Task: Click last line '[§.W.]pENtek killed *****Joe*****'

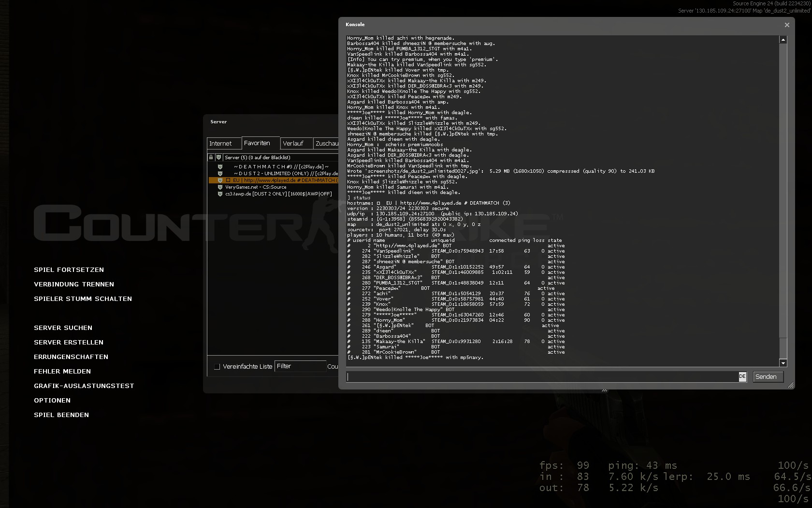Action: [415, 358]
